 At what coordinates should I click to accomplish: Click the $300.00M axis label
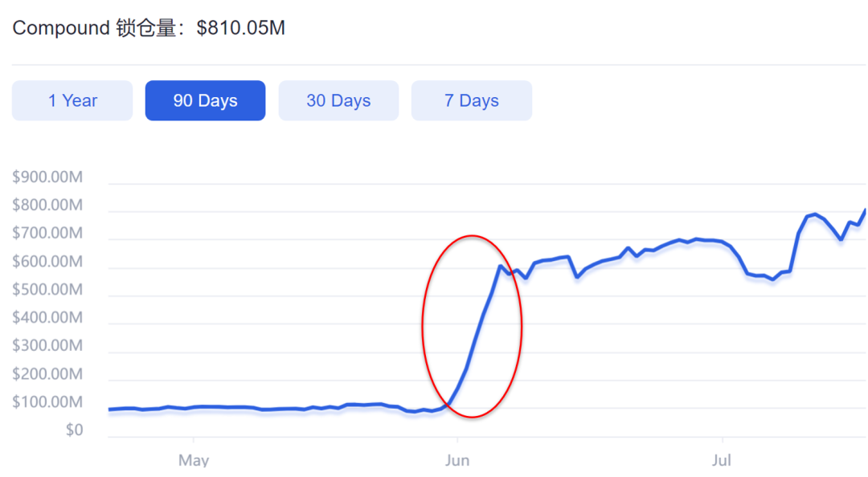[47, 345]
